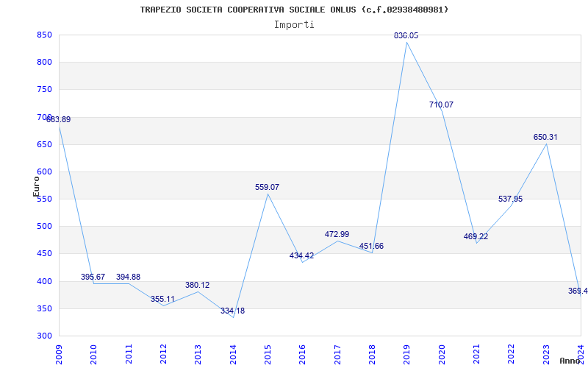
Task: Click the 550 y-axis tick value
Action: (44, 199)
